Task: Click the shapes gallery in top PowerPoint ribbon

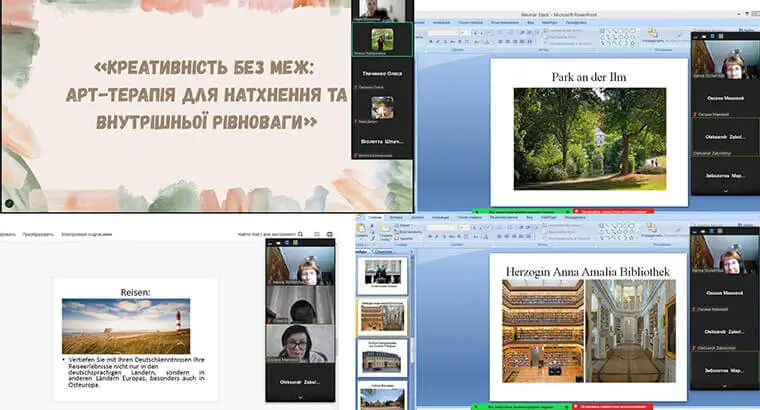Action: (619, 35)
